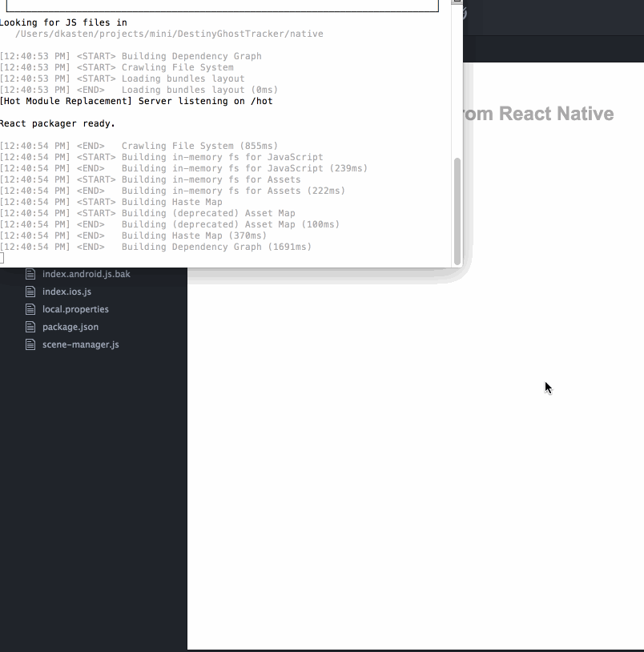This screenshot has height=652, width=644.
Task: Open package.json from the sidebar
Action: click(x=70, y=327)
